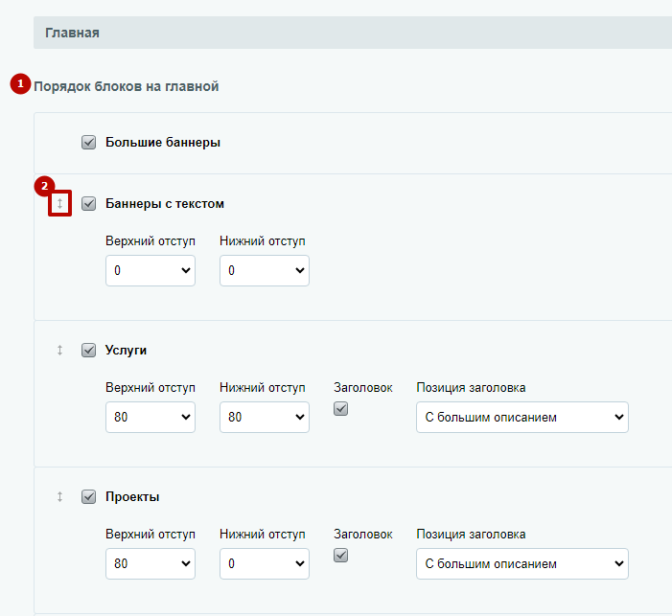Open Верхний отступ dropdown in Проекты
The height and width of the screenshot is (616, 672).
(x=151, y=563)
